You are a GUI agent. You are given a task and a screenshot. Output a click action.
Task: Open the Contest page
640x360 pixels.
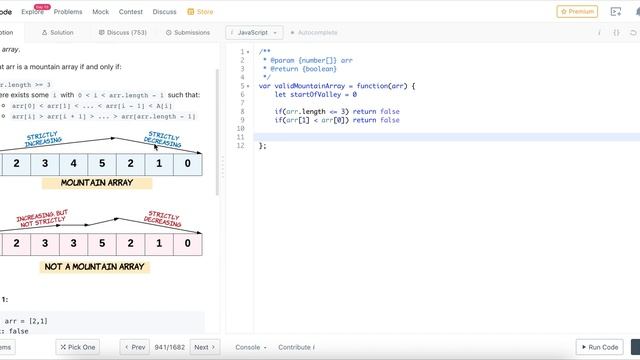click(131, 12)
